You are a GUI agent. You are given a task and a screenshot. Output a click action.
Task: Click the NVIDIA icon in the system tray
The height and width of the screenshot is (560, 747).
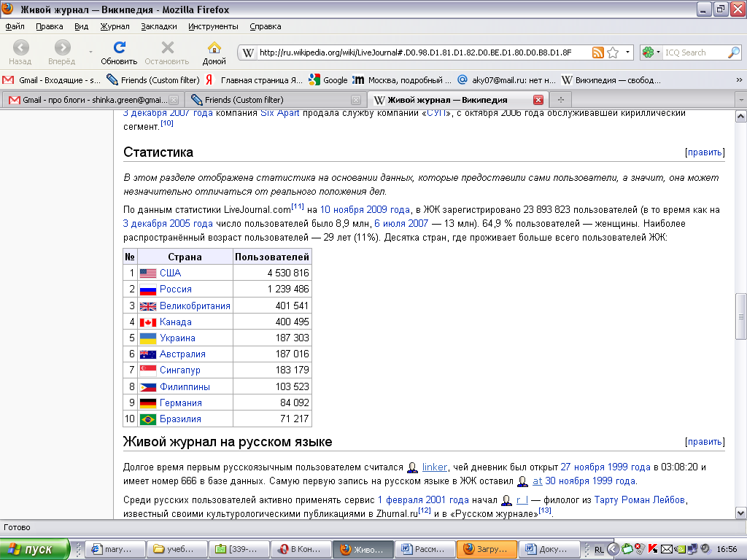click(x=680, y=549)
